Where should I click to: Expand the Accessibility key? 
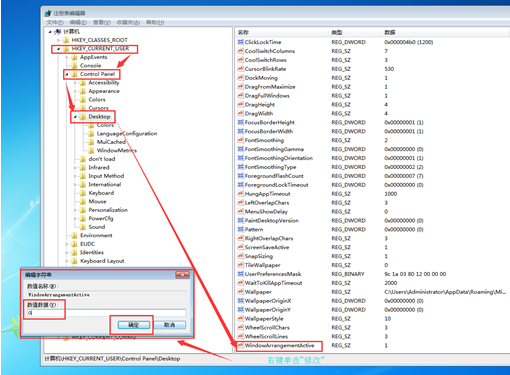tap(75, 83)
